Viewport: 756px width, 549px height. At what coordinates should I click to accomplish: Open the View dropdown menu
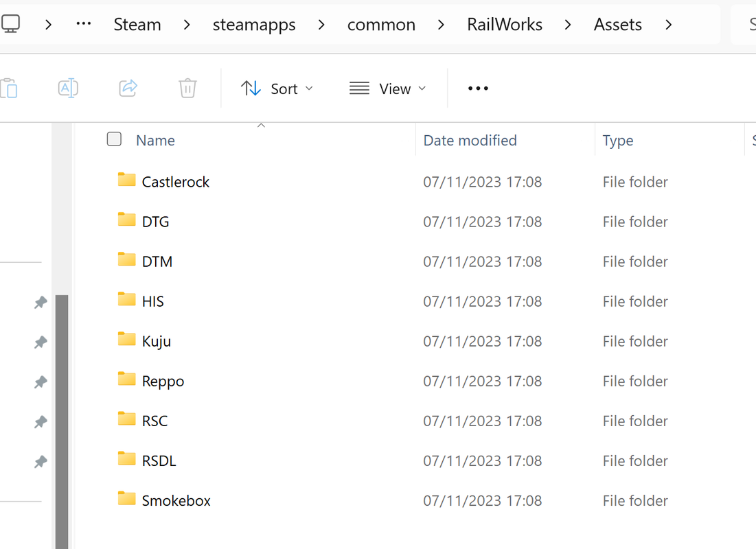point(388,89)
